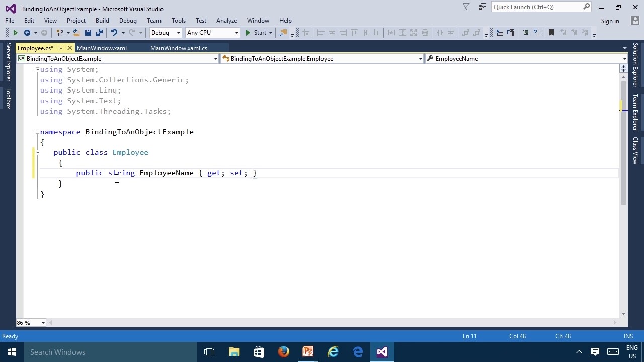Open Microsoft Edge from the taskbar

pos(358,352)
